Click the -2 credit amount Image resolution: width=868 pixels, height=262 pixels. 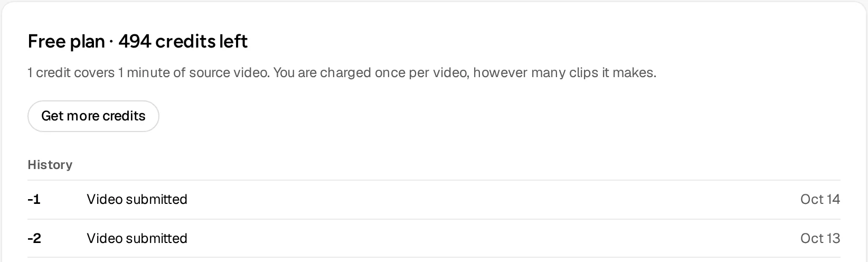(34, 239)
